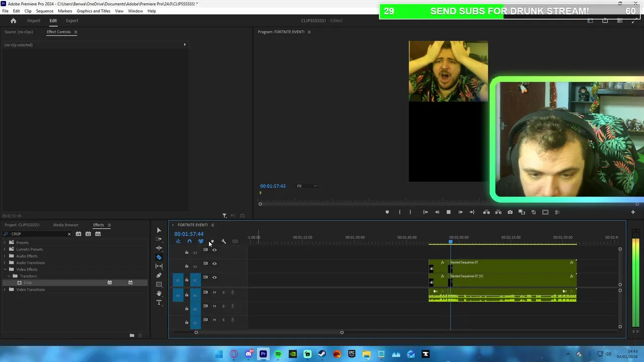Mute audio track A3

(x=214, y=320)
